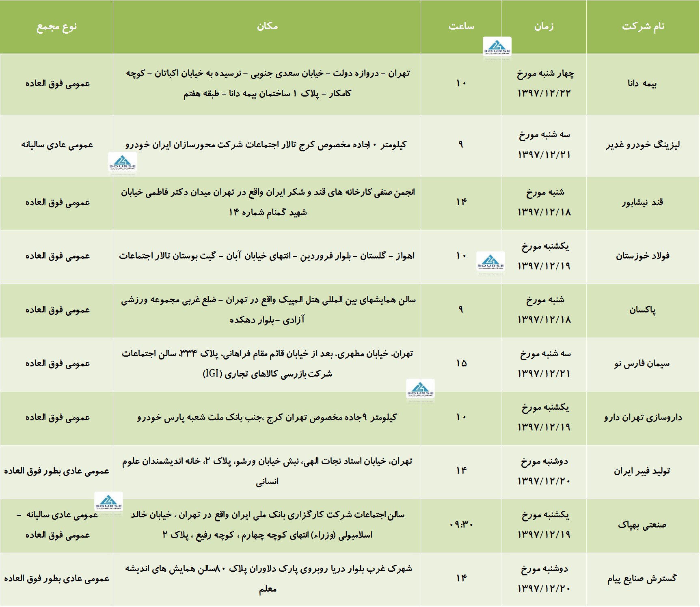Click 'عمومی فوق العاده' in پاکسان row
Viewport: 700px width, 607px height.
pos(57,310)
